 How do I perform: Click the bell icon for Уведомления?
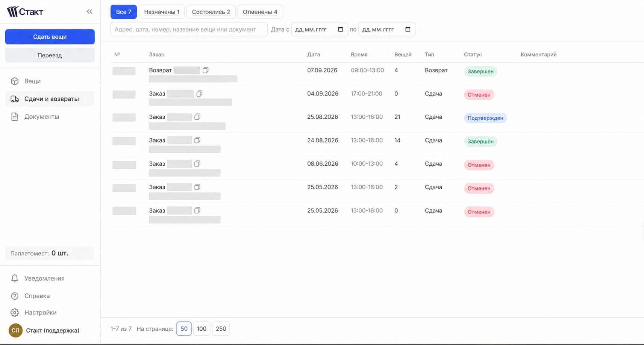pos(15,278)
